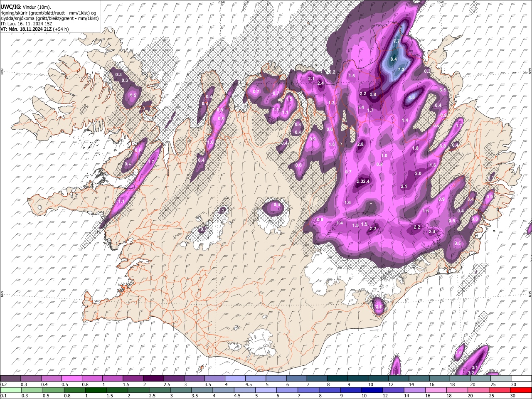The width and height of the screenshot is (532, 399).
Task: Pick dark green lower swatch between 1 and 1.5
Action: coord(96,390)
